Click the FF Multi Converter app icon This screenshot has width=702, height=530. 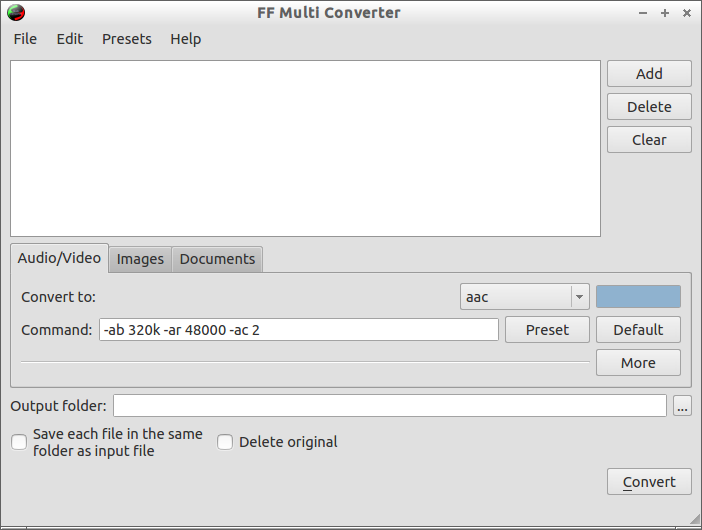[16, 13]
